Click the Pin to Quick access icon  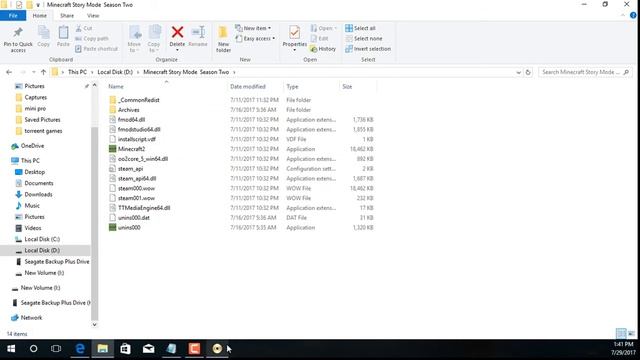(x=18, y=32)
